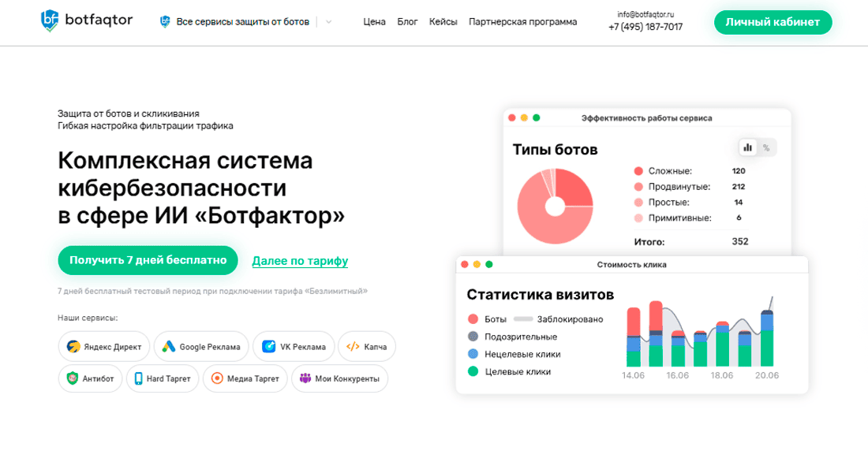Click the 20.06 bar in visits chart
868x473 pixels.
click(767, 338)
